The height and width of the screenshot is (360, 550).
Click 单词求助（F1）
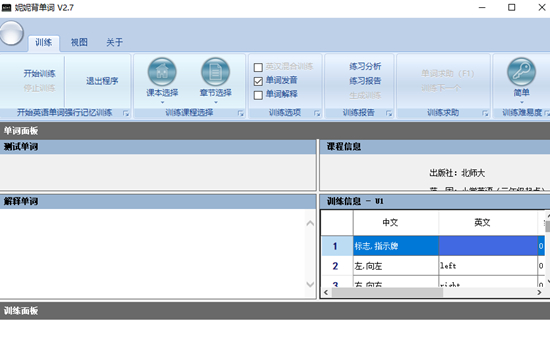[x=448, y=73]
